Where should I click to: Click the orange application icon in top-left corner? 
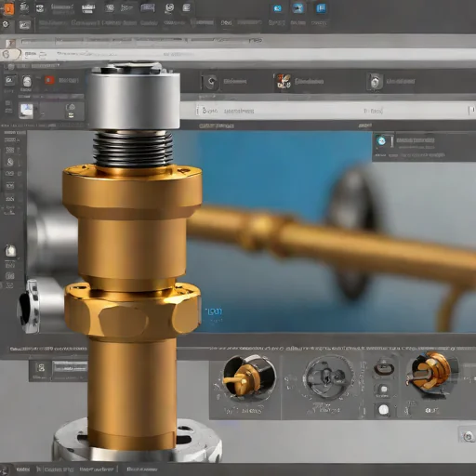pyautogui.click(x=8, y=8)
